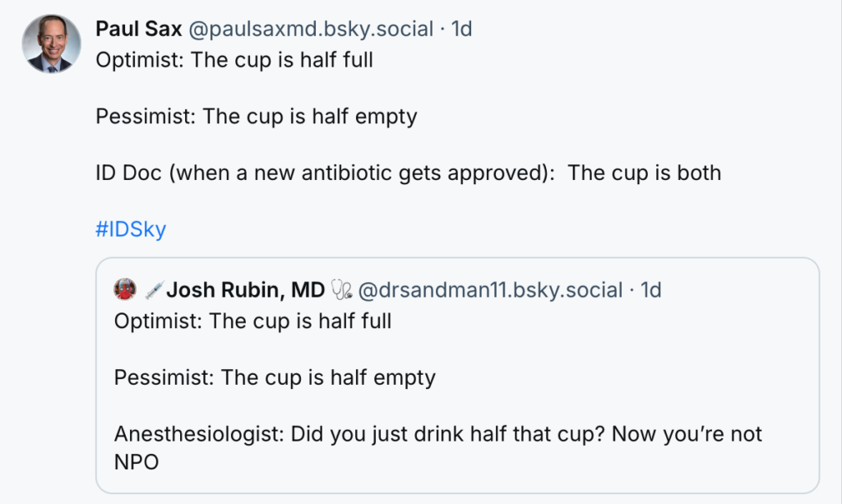The height and width of the screenshot is (504, 842).
Task: Click the word NPO ending the quoted post
Action: [136, 463]
